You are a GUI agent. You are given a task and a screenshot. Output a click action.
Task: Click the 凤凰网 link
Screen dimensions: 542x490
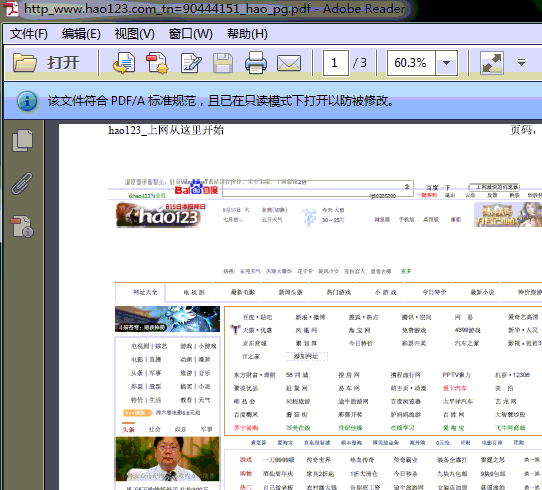point(307,330)
